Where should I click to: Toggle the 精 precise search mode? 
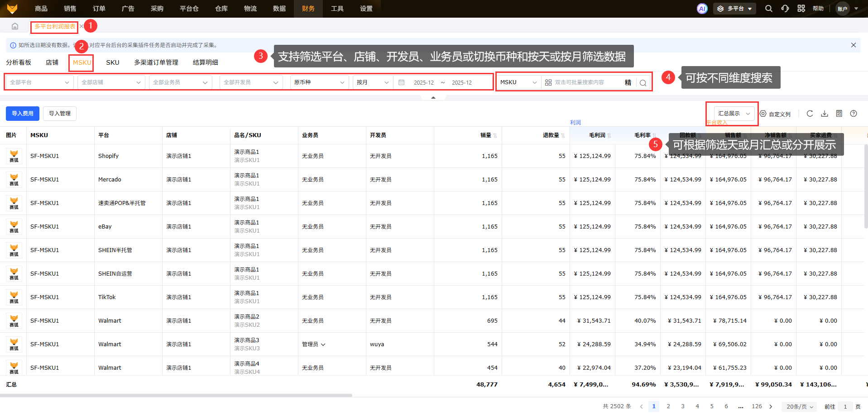(x=628, y=82)
